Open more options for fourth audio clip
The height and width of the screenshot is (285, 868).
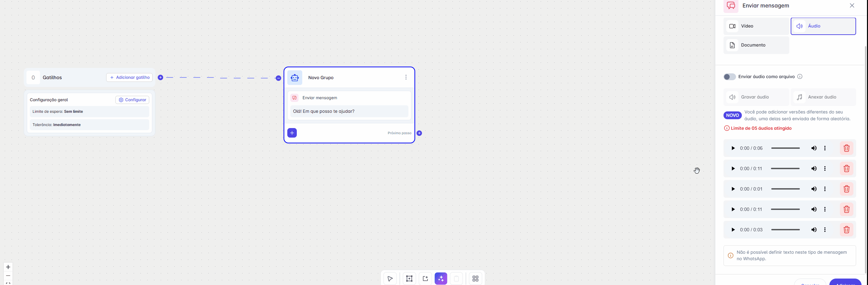coord(825,209)
